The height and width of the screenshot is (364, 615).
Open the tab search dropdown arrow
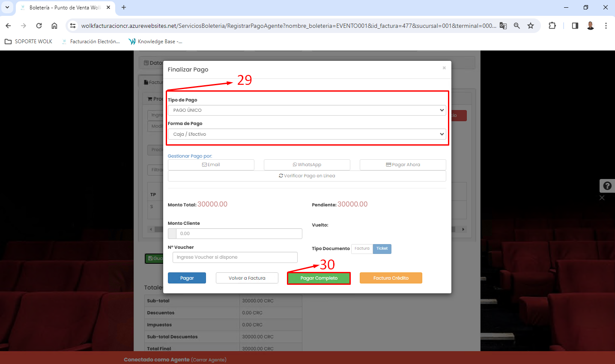(x=7, y=7)
